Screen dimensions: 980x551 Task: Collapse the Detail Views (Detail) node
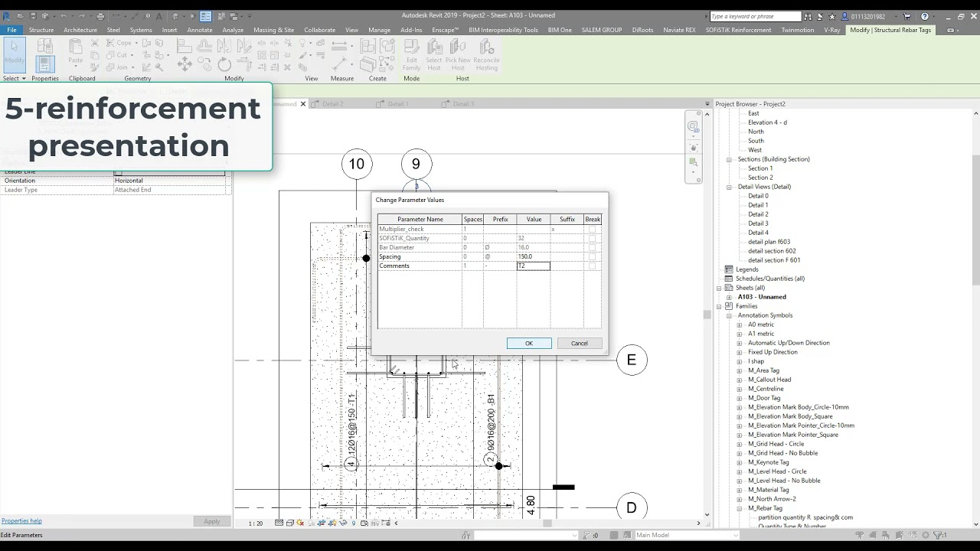pyautogui.click(x=729, y=187)
